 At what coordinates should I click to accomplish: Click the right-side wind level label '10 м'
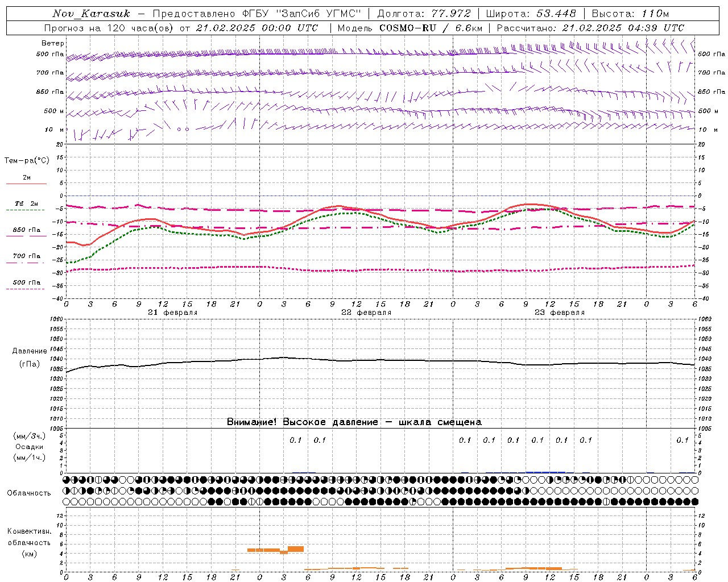[708, 130]
